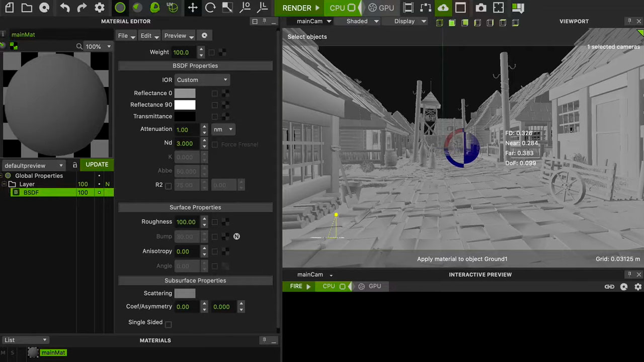
Task: Click the redo arrow icon
Action: 82,8
